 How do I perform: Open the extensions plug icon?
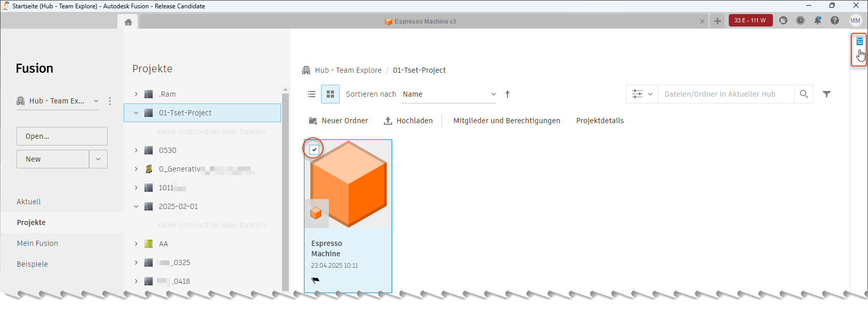(x=783, y=20)
